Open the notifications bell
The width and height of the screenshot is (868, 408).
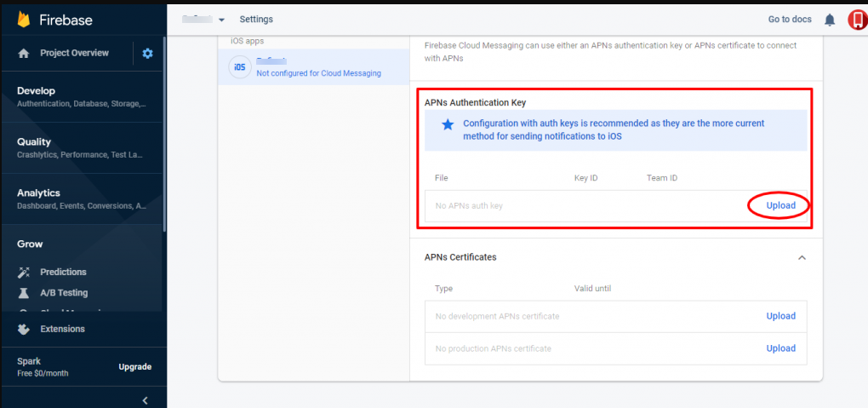click(829, 20)
